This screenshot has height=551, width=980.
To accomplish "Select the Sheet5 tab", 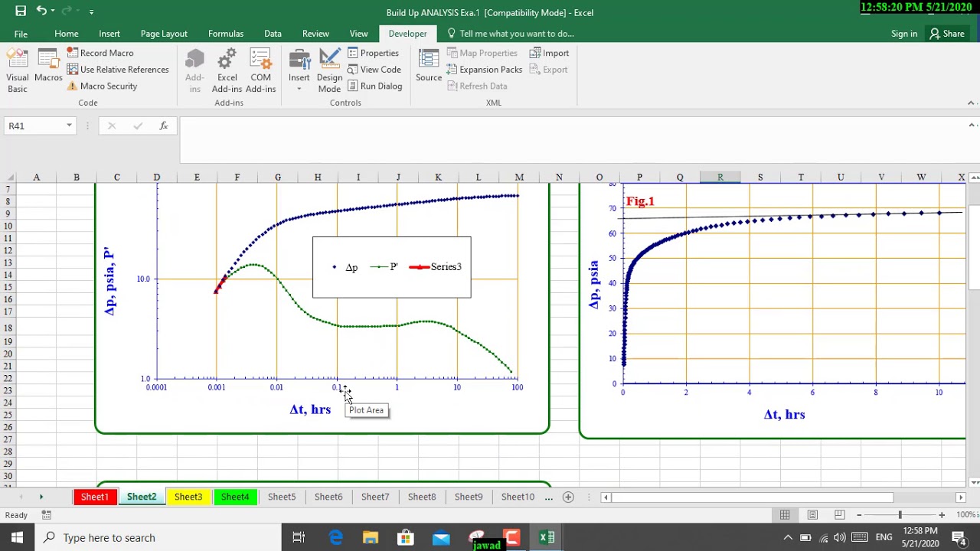I will [282, 497].
